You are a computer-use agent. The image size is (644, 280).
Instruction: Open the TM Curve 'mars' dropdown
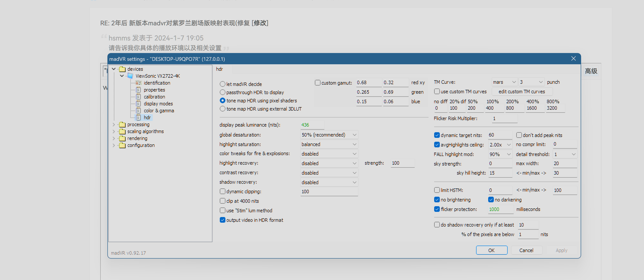pyautogui.click(x=504, y=82)
